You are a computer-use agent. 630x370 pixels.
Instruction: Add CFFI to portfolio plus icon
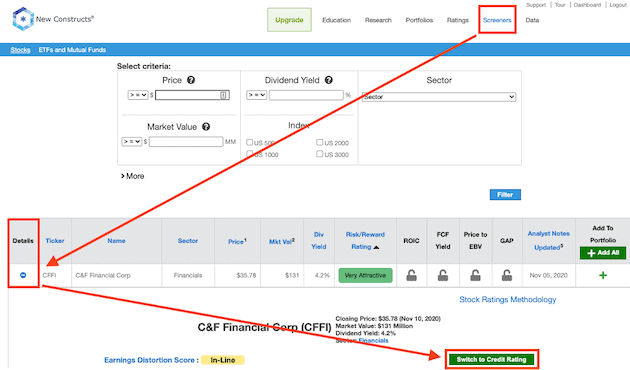click(x=603, y=275)
